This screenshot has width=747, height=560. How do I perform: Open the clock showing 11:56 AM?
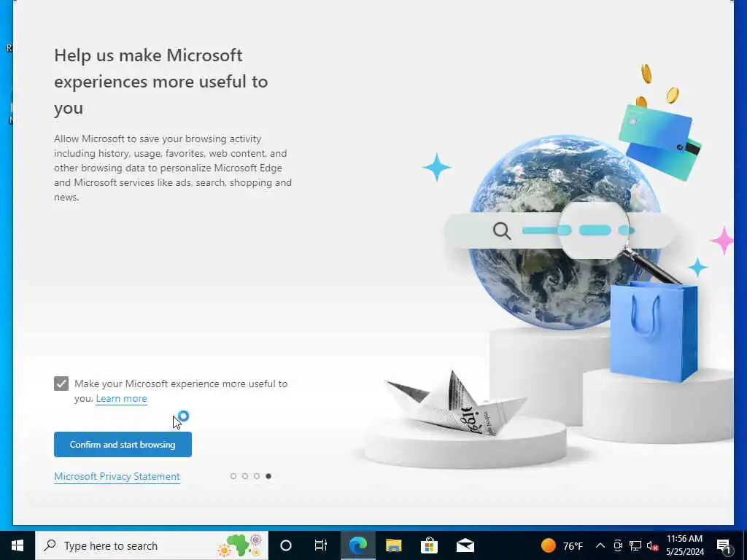tap(684, 545)
